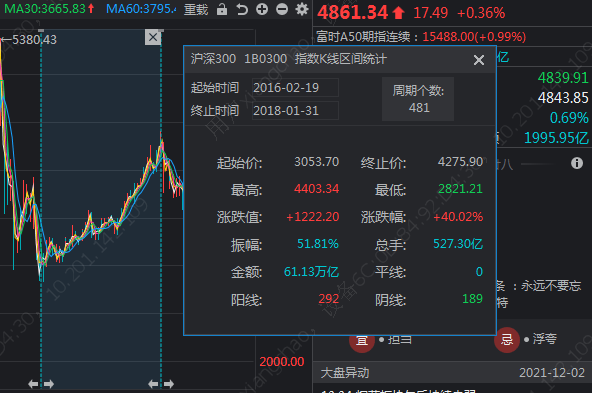Click the 周期个数 481 box
The image size is (592, 393).
(x=418, y=99)
